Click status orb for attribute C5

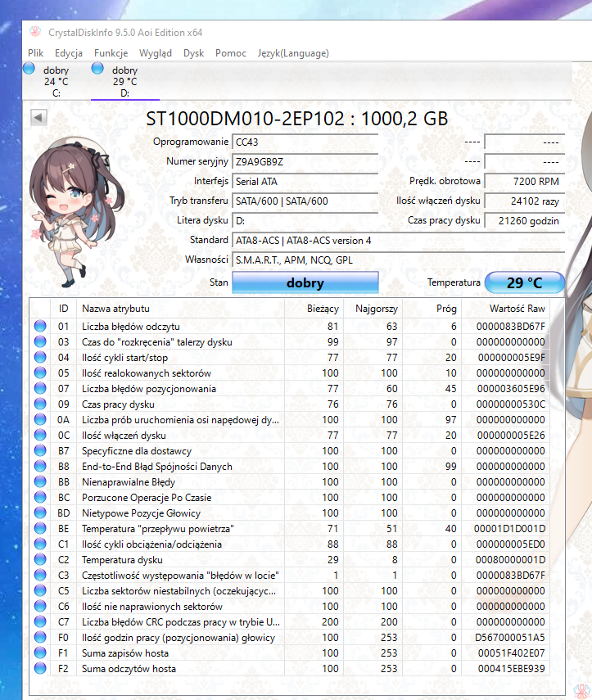click(40, 590)
